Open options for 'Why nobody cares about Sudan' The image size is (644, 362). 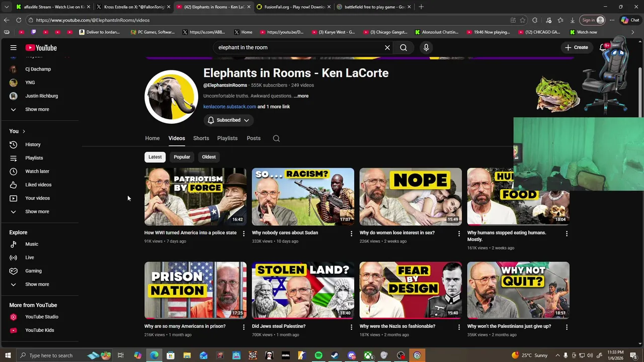coord(352,234)
